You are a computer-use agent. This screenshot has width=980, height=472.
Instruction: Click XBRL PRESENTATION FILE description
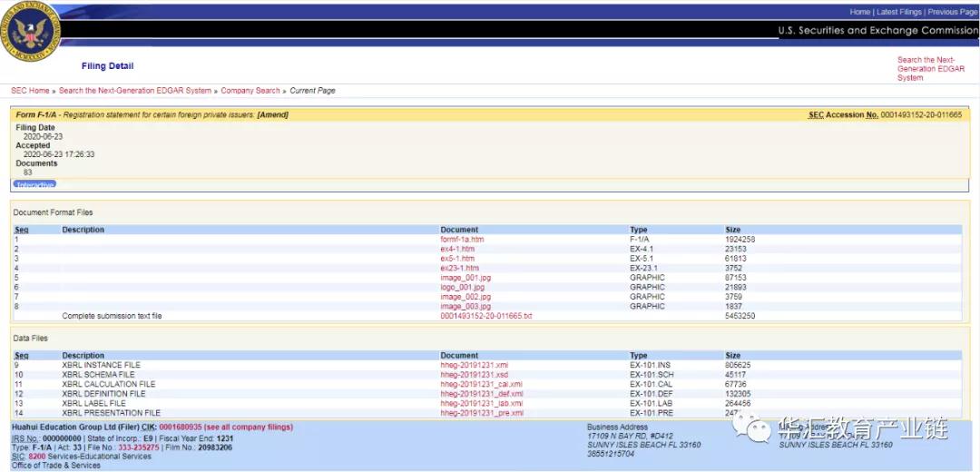pos(112,413)
